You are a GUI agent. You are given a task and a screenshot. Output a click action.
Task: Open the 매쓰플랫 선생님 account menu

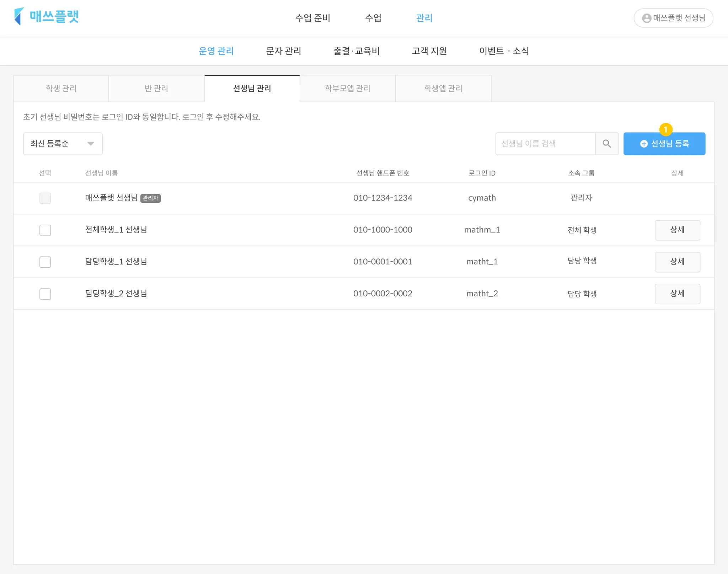coord(673,18)
